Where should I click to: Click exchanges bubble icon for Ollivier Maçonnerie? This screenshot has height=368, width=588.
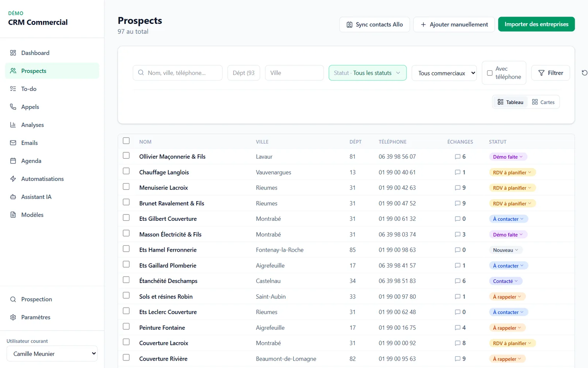[x=458, y=157]
